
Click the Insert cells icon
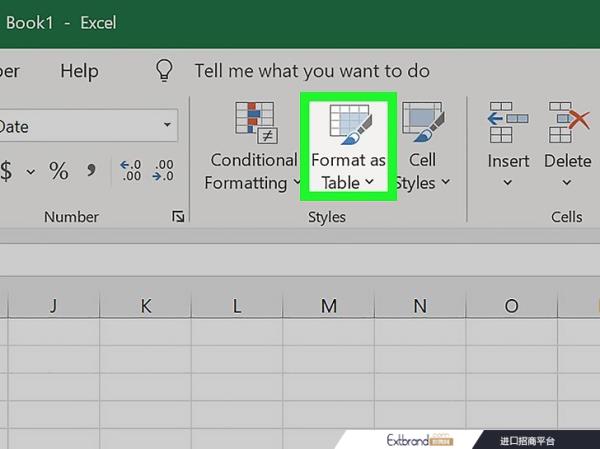point(508,123)
